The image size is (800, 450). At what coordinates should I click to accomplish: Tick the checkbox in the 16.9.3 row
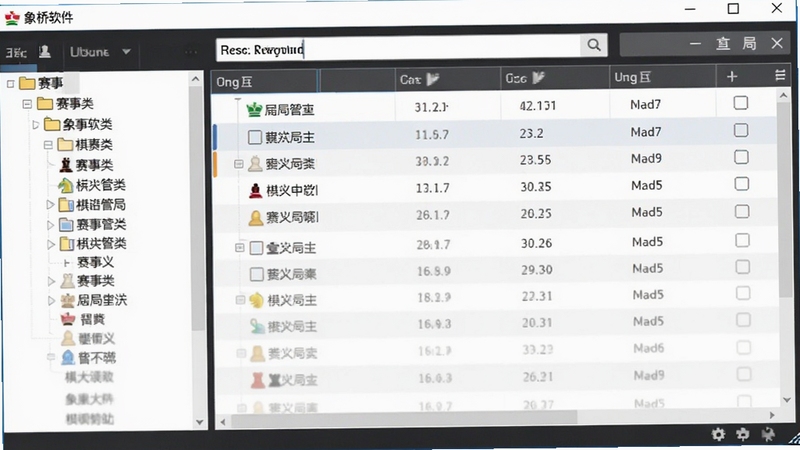(x=743, y=320)
